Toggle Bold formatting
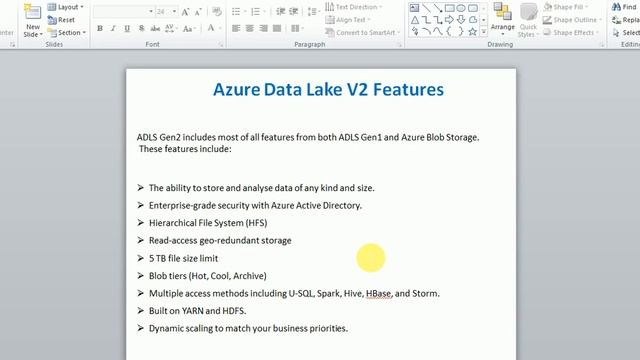The image size is (640, 360). 100,28
